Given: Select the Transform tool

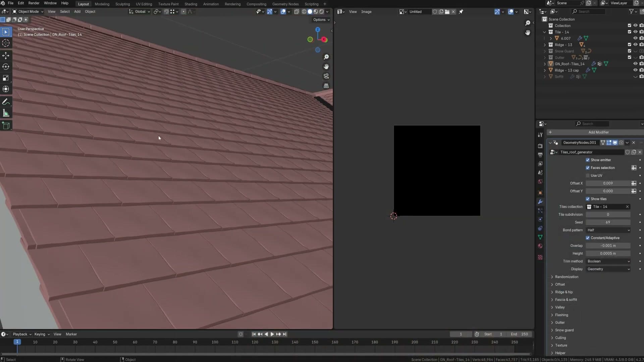Looking at the screenshot, I should (x=6, y=89).
